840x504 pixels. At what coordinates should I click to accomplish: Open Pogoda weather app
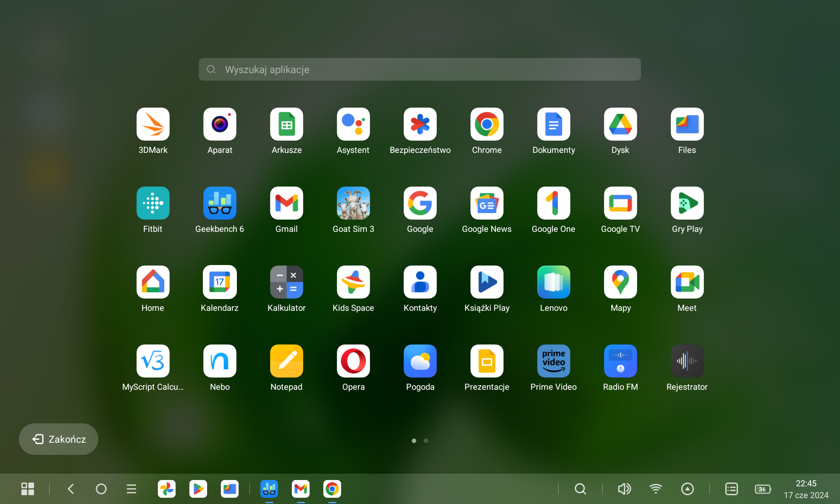[x=420, y=361]
